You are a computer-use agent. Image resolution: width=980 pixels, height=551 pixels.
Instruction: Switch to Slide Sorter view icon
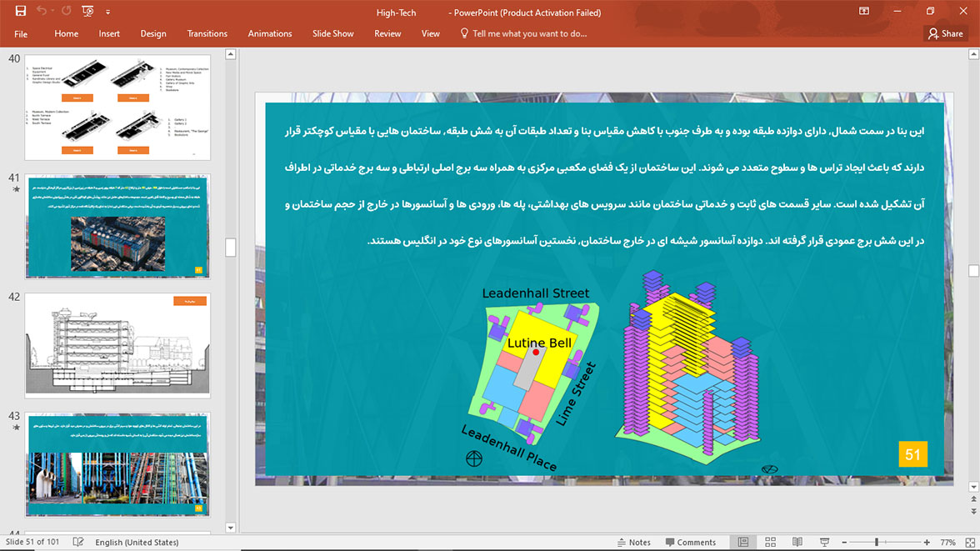pyautogui.click(x=770, y=542)
